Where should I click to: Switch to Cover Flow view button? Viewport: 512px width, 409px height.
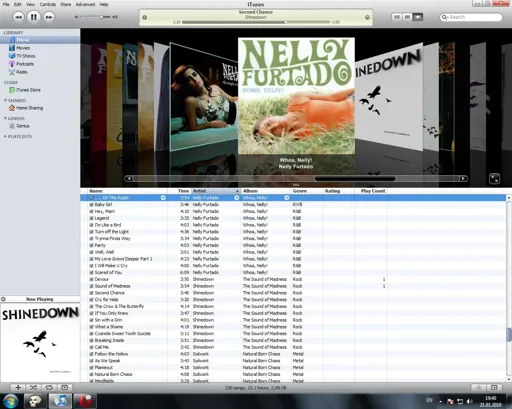[x=418, y=17]
